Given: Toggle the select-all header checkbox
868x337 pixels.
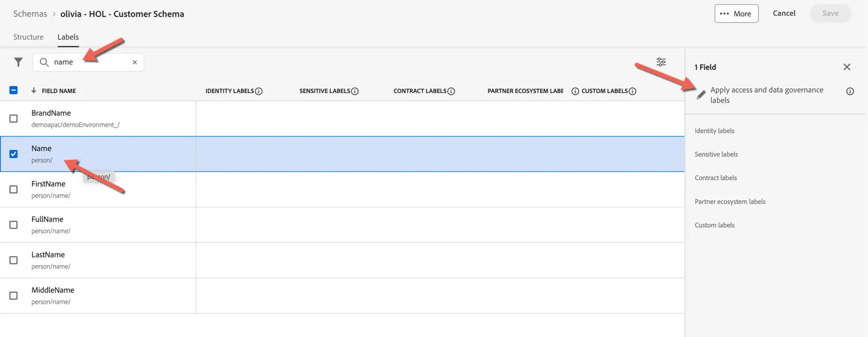Looking at the screenshot, I should point(13,90).
